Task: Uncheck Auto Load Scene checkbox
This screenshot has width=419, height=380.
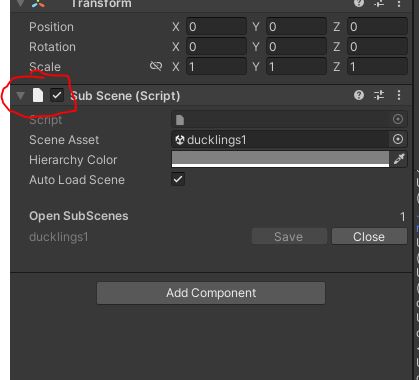Action: coord(178,179)
